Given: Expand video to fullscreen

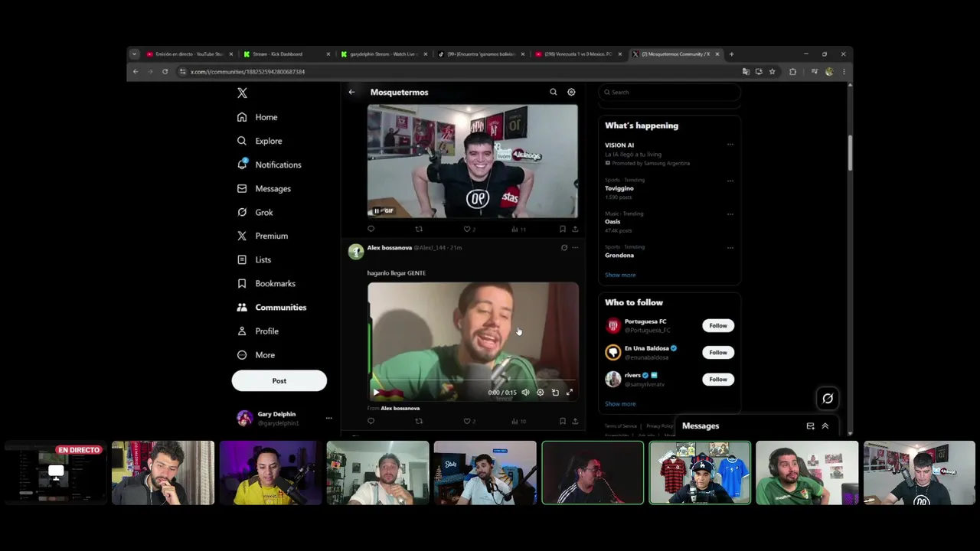Looking at the screenshot, I should coord(569,392).
